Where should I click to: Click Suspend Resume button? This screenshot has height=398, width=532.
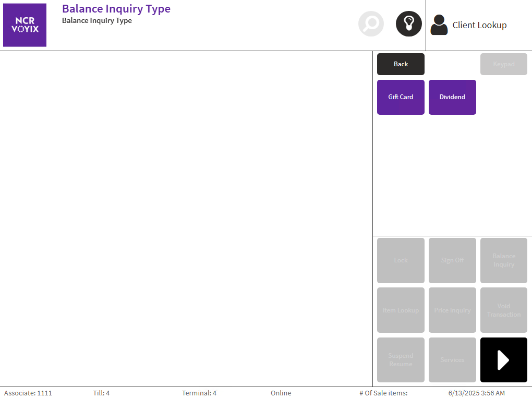tap(401, 360)
